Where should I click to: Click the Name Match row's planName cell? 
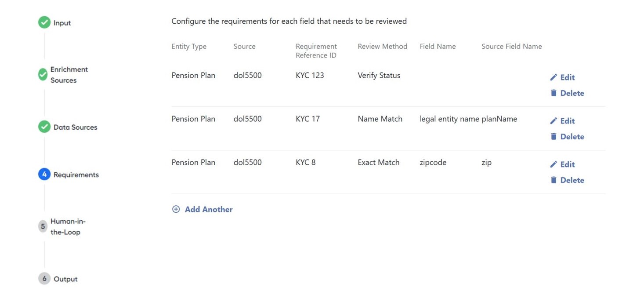click(499, 119)
